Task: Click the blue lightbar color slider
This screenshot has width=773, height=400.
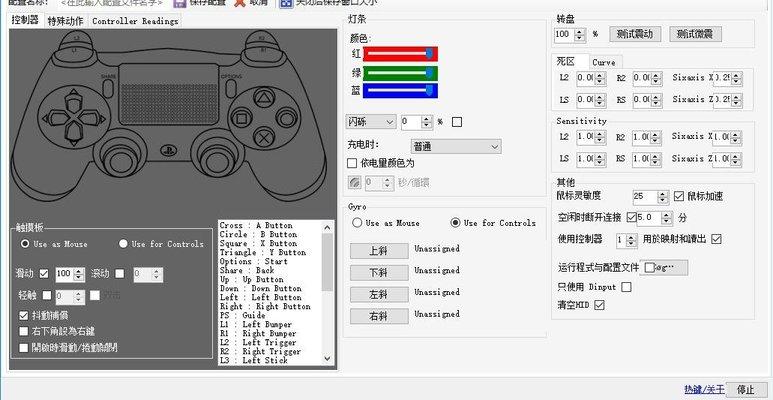Action: click(400, 91)
